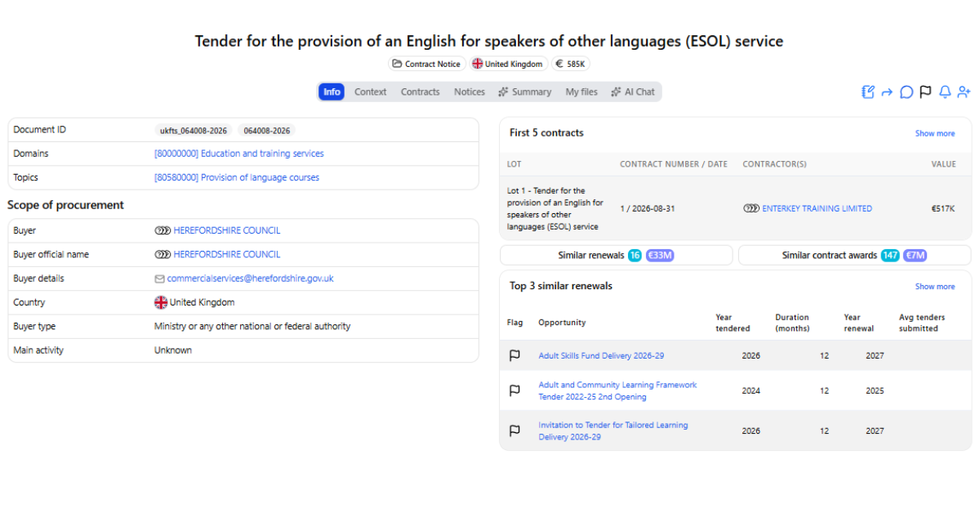Click the commercialservices@herefordshire.gov.uk email link
The height and width of the screenshot is (513, 980).
pos(251,279)
